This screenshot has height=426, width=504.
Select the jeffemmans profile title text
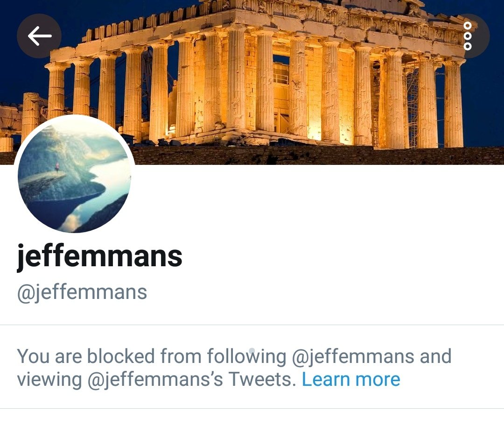click(x=100, y=256)
